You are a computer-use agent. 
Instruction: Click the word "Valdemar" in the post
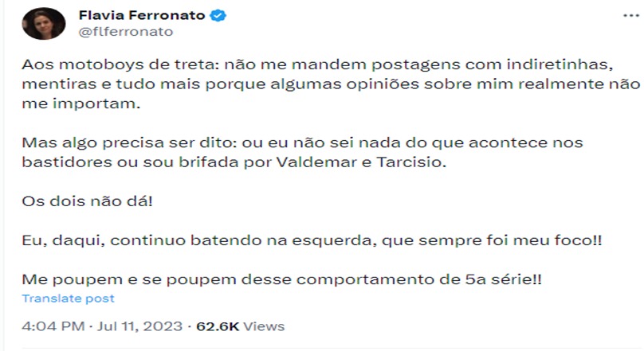[x=316, y=162]
